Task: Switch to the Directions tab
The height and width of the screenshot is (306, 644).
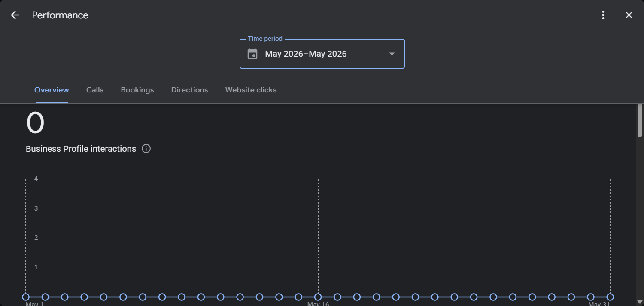Action: (189, 90)
